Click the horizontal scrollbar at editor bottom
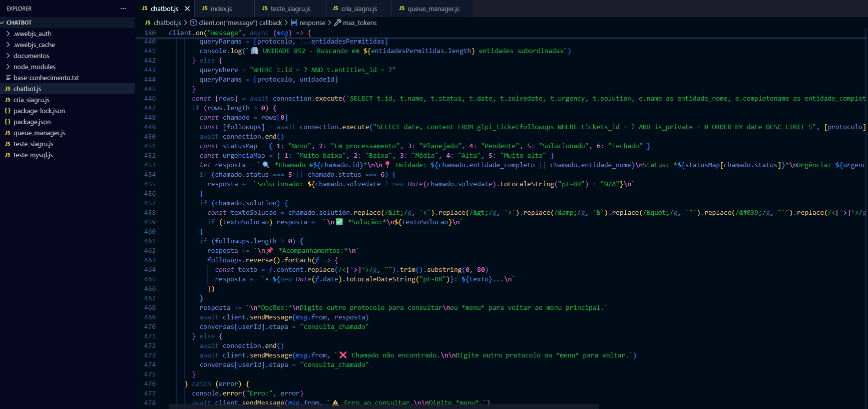This screenshot has width=868, height=409. coord(383,406)
